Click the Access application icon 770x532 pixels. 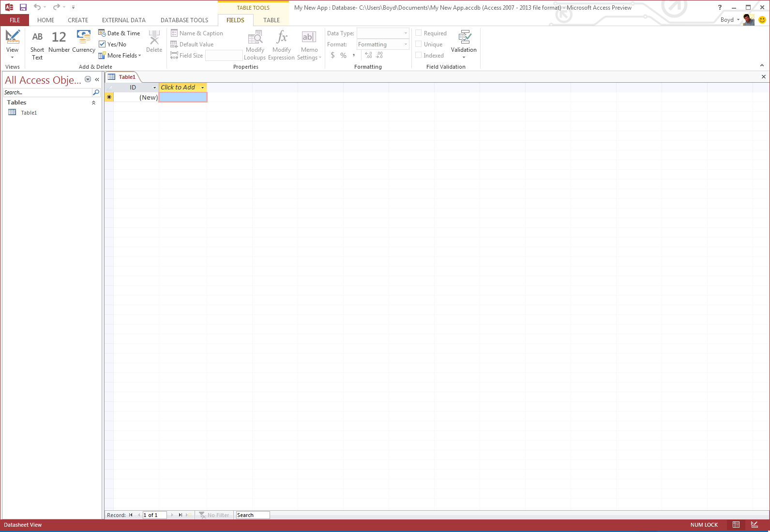click(9, 7)
